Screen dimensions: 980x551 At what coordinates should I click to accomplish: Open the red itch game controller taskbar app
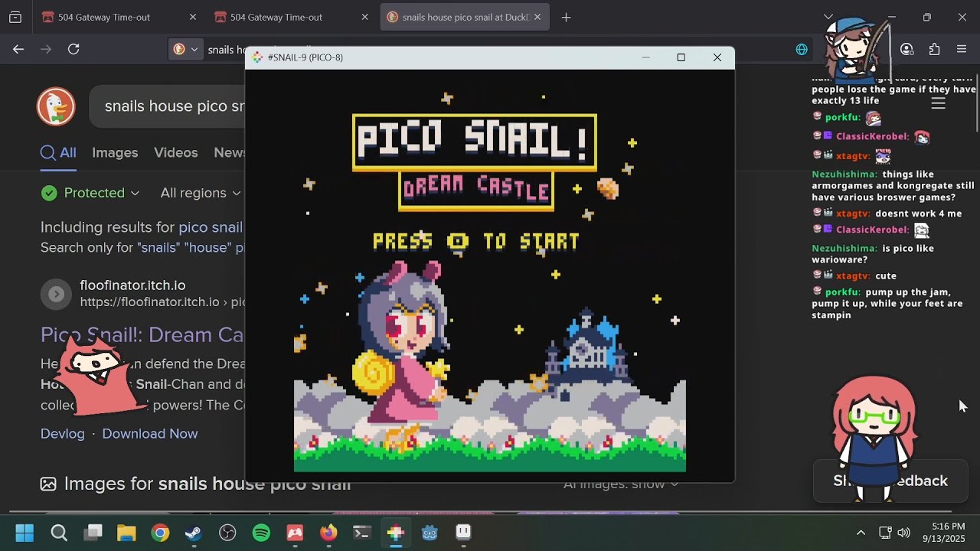click(295, 533)
